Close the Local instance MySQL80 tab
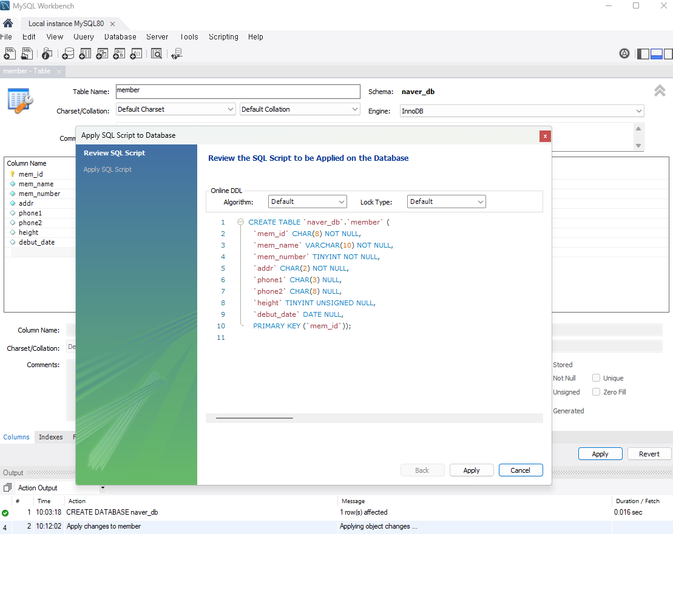This screenshot has height=616, width=673. point(112,24)
